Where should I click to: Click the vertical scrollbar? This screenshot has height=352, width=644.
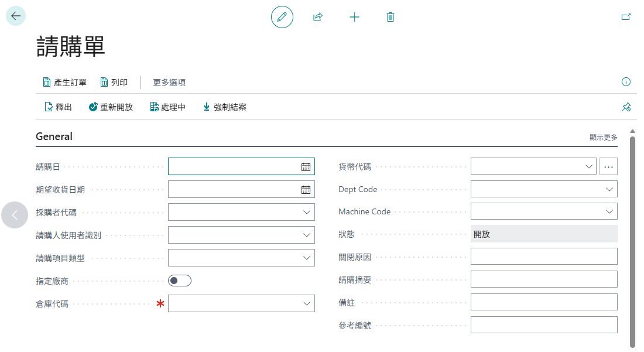(632, 242)
